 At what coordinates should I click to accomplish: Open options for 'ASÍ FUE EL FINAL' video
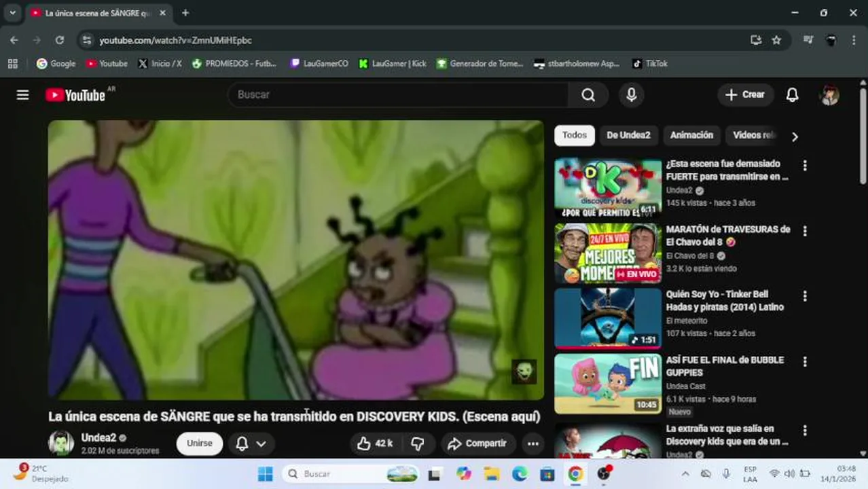pyautogui.click(x=805, y=362)
